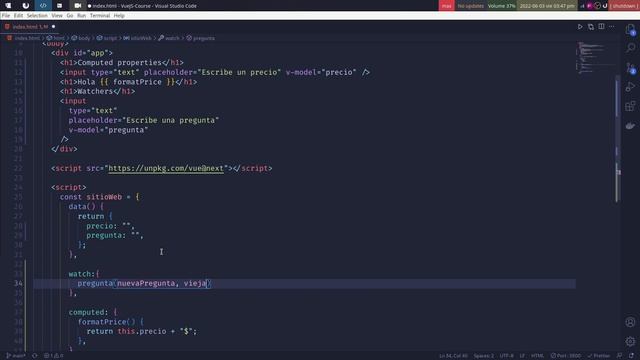Click the Run code play icon
The image size is (640, 360).
click(x=580, y=27)
